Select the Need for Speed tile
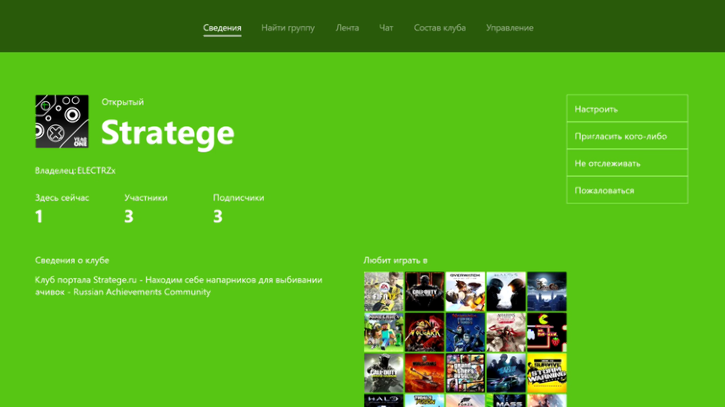This screenshot has height=407, width=725. click(x=506, y=373)
